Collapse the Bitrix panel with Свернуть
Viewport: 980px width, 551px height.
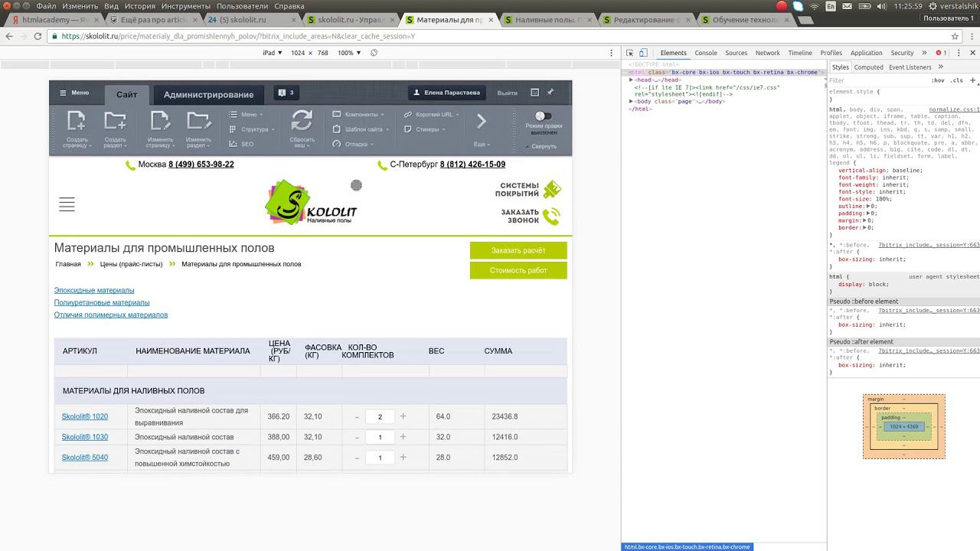(541, 146)
